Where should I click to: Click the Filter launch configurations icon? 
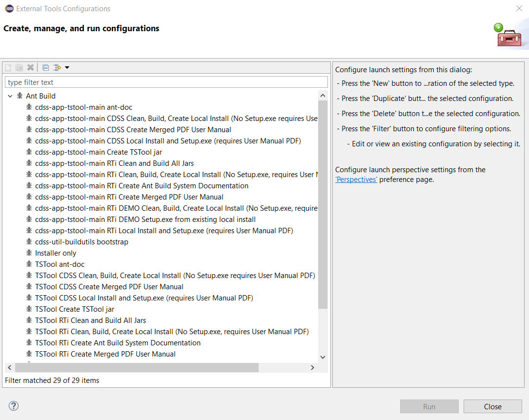57,68
